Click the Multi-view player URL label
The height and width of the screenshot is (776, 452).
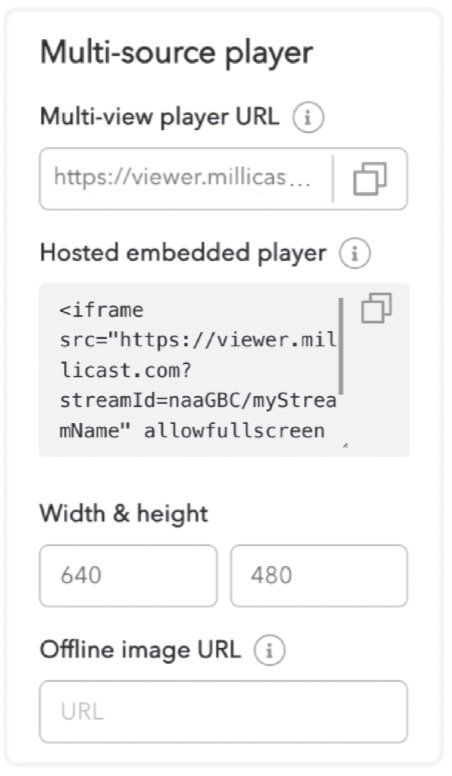pyautogui.click(x=159, y=118)
